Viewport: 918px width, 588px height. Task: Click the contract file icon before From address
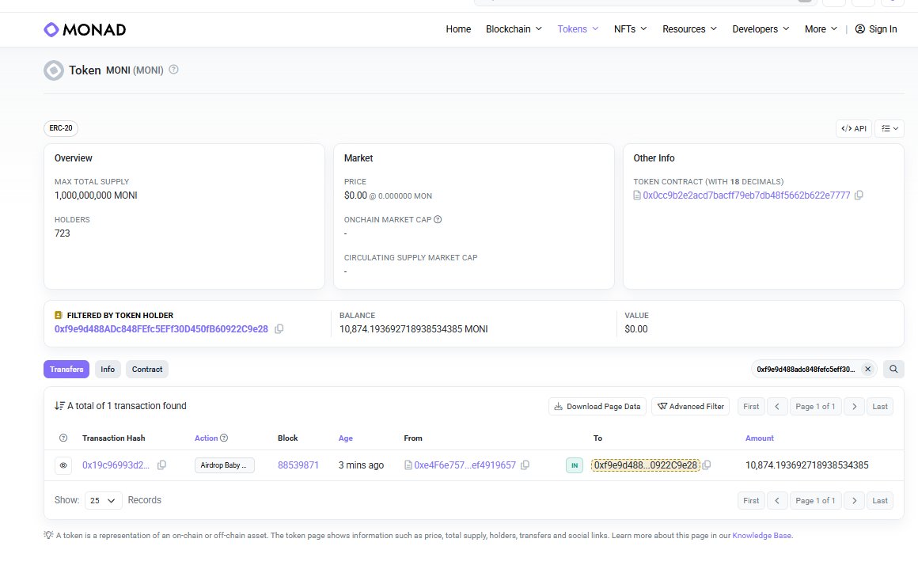[408, 465]
